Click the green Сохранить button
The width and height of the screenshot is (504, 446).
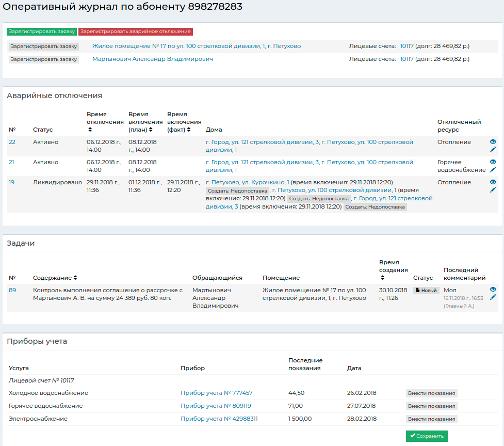(427, 436)
